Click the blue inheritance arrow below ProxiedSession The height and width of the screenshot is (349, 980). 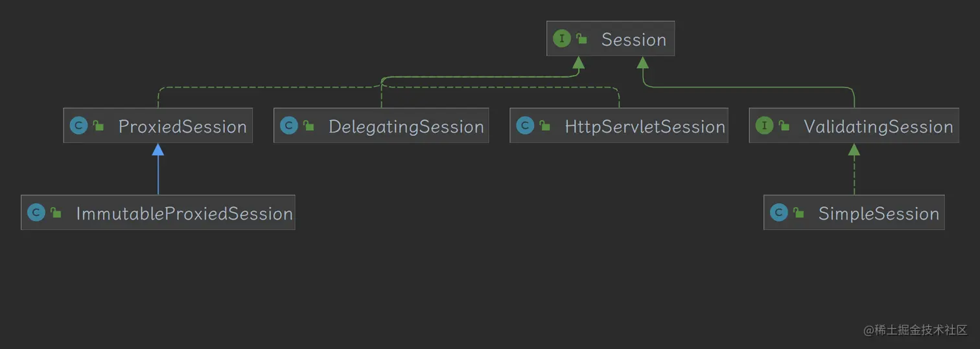point(157,169)
